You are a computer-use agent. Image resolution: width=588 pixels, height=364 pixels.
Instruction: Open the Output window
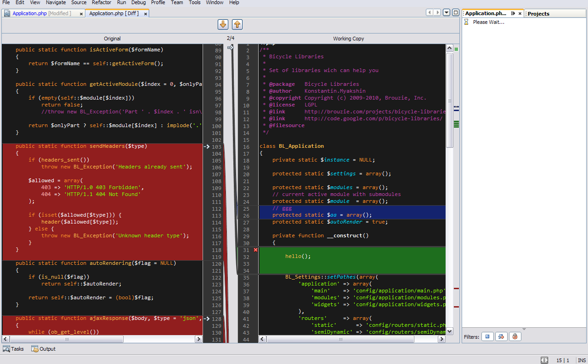point(43,349)
